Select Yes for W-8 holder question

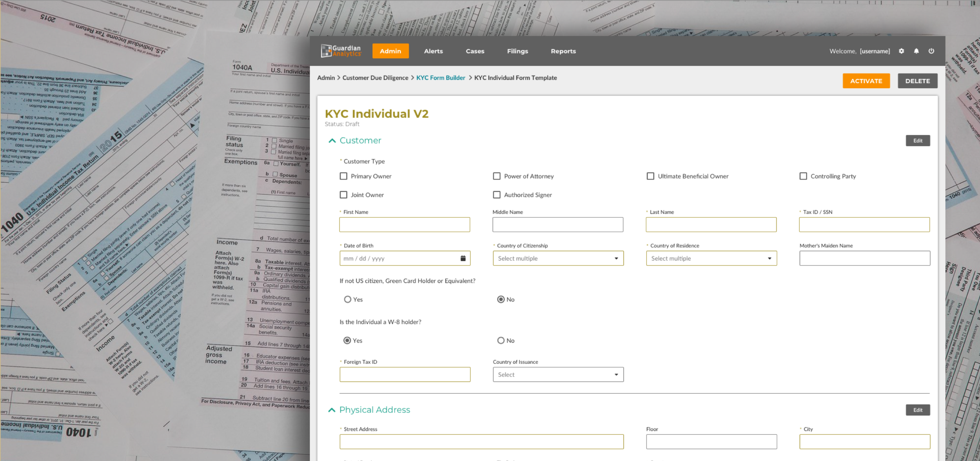coord(347,340)
